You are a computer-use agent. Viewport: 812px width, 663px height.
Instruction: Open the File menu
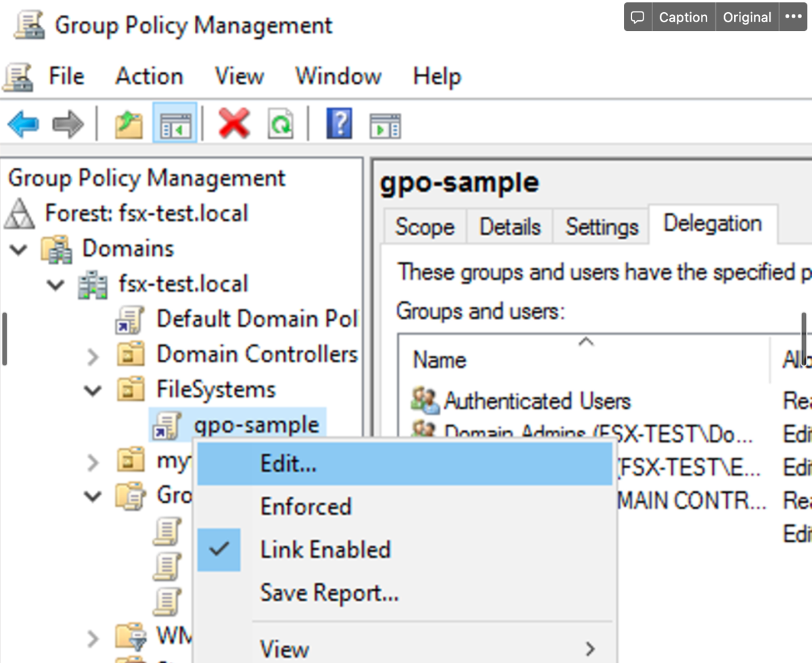(66, 76)
